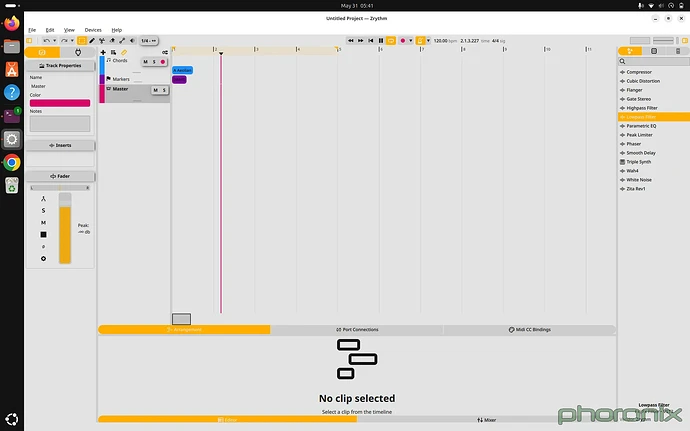This screenshot has height=431, width=690.
Task: Fast-forward the transport
Action: tap(360, 41)
